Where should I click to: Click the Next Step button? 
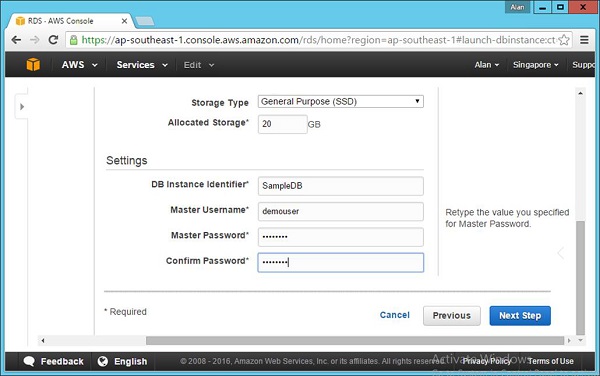(x=520, y=316)
